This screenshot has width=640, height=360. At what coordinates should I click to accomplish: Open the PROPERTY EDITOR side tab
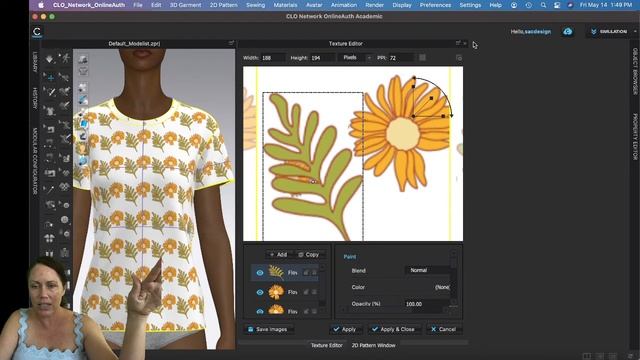tap(635, 137)
